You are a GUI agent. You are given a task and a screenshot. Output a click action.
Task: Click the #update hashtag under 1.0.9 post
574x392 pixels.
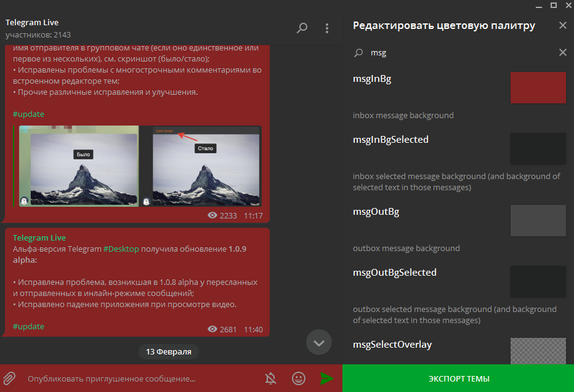coord(28,326)
